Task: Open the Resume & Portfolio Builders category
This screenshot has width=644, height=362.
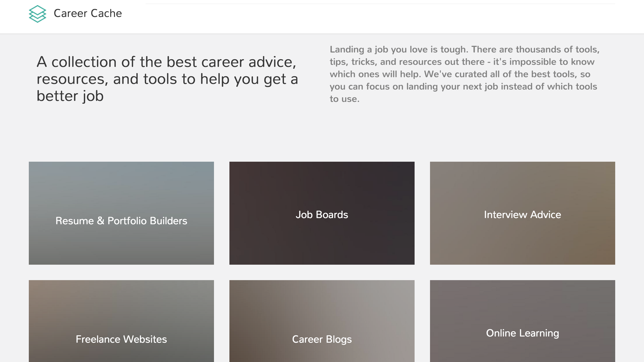Action: coord(121,221)
